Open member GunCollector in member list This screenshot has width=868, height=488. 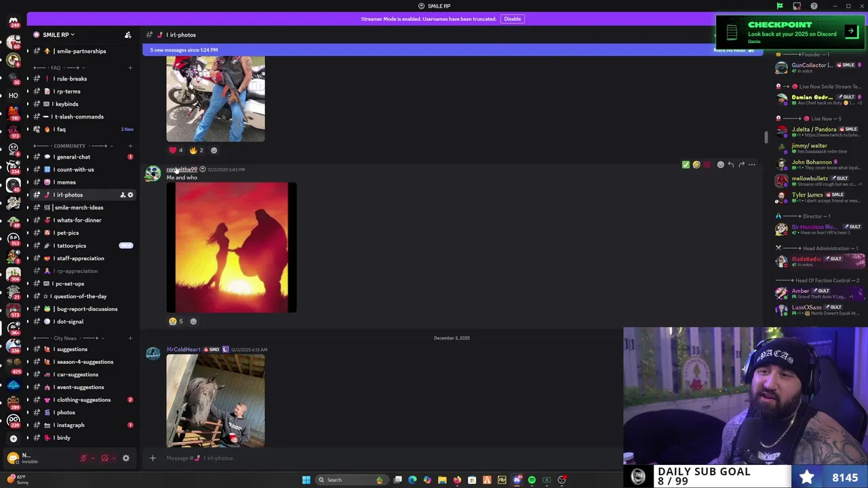point(819,68)
